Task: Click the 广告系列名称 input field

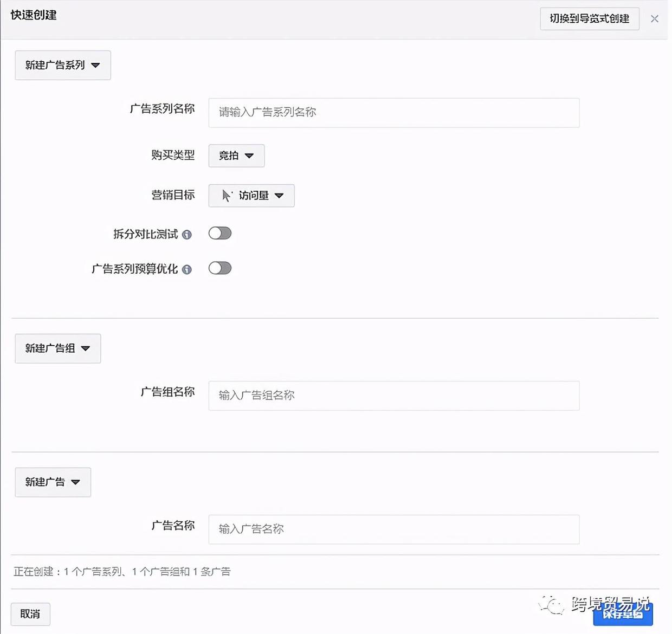Action: 394,113
